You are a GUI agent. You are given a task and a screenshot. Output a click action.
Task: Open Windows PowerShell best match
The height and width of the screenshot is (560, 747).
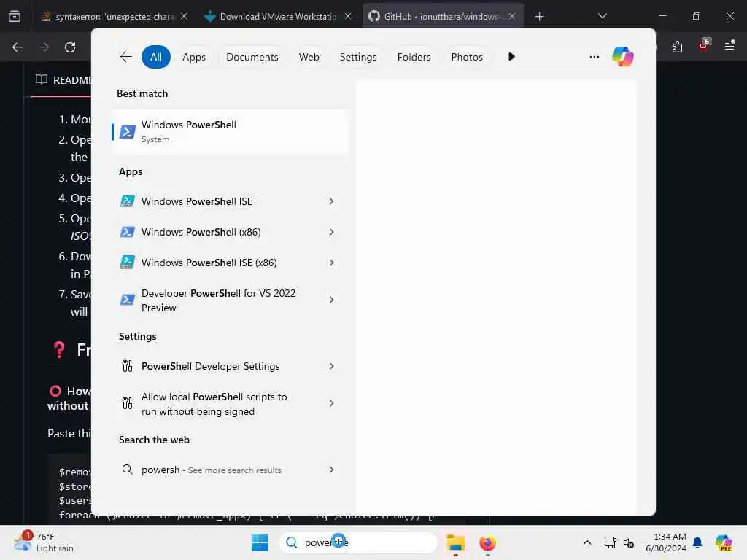(230, 131)
